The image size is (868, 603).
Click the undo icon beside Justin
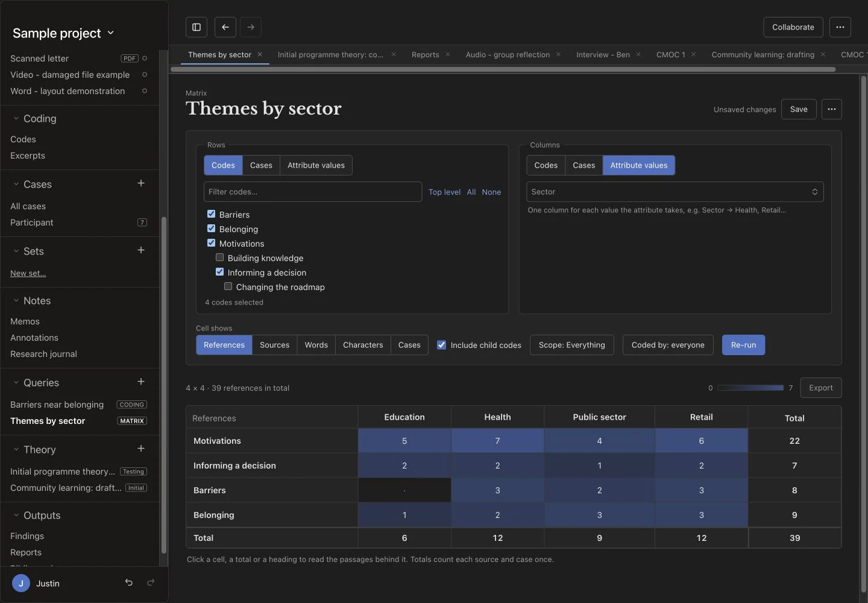click(x=129, y=582)
